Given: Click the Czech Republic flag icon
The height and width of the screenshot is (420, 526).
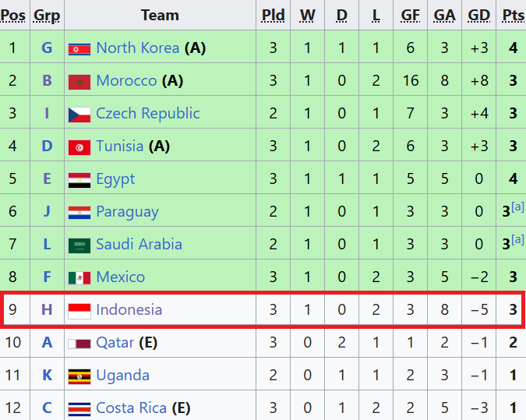Looking at the screenshot, I should [x=79, y=114].
